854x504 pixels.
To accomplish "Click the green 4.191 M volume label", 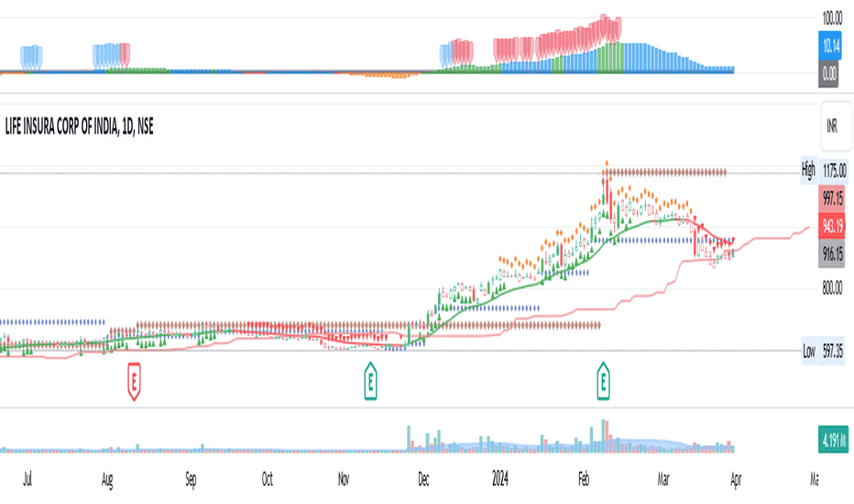I will point(833,439).
